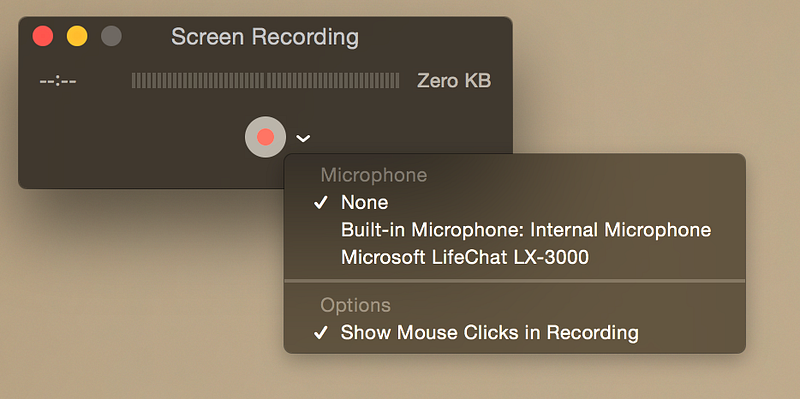Click the disabled gray zoom button
This screenshot has width=800, height=399.
pos(111,37)
